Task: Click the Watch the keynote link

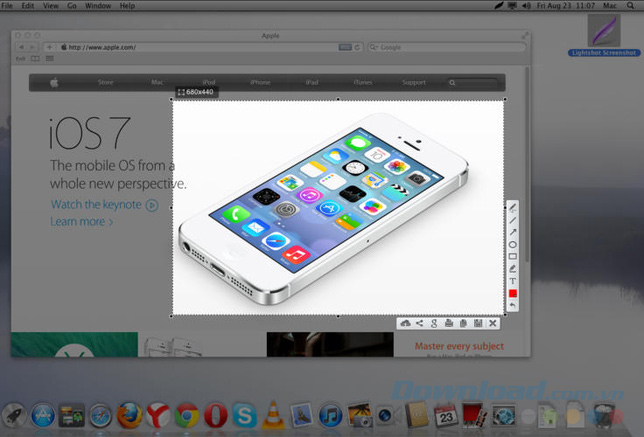Action: pyautogui.click(x=105, y=205)
